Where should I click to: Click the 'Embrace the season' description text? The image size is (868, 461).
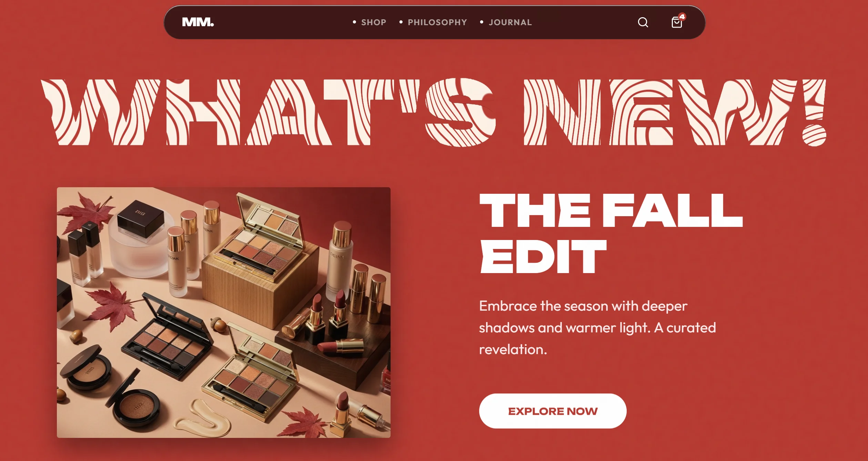(597, 328)
